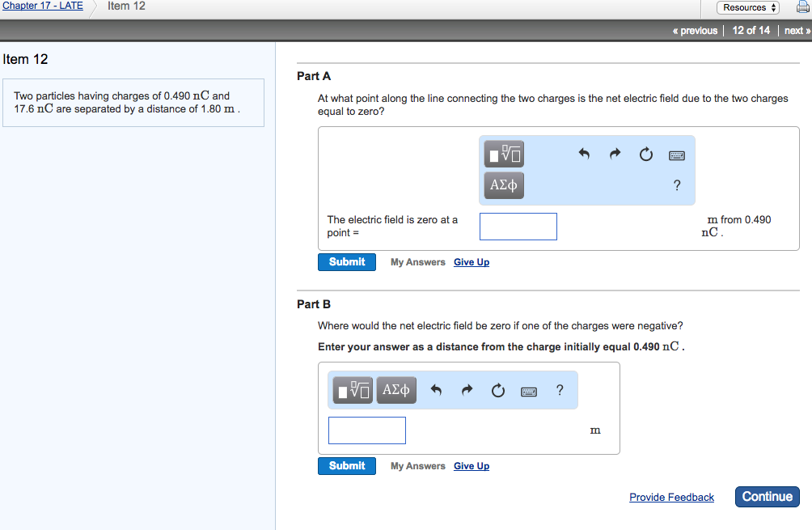Screen dimensions: 812x530
Task: Open the Chapter 17 - LATE breadcrumb
Action: pyautogui.click(x=42, y=6)
